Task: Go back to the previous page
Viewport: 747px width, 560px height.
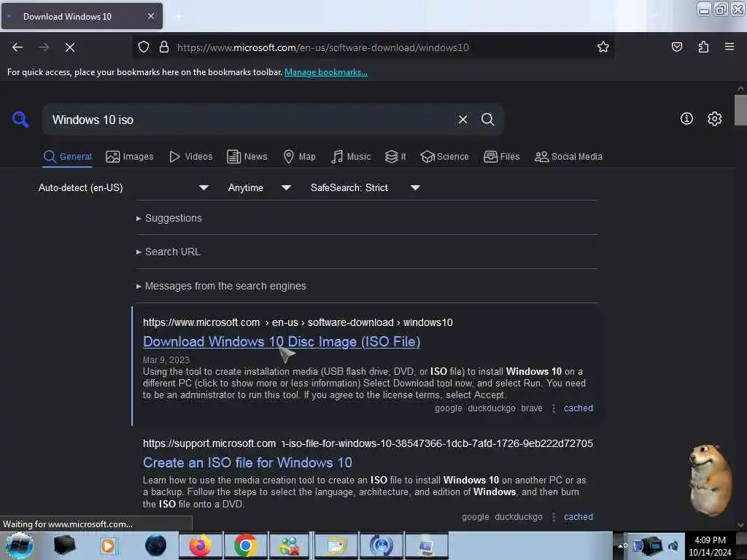Action: tap(18, 47)
